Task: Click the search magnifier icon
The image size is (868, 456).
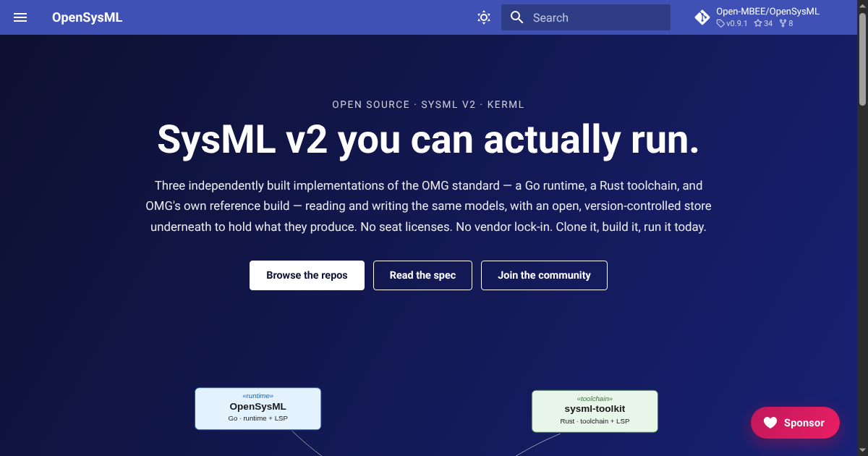Action: pyautogui.click(x=516, y=17)
